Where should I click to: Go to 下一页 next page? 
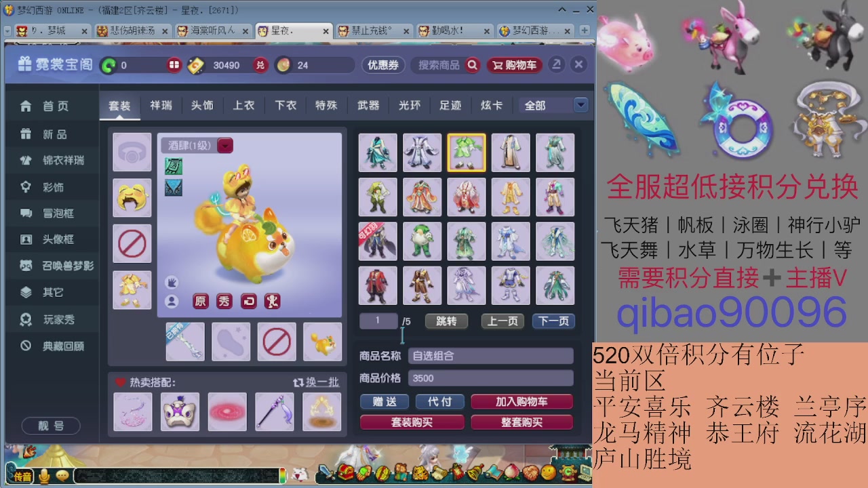(554, 321)
